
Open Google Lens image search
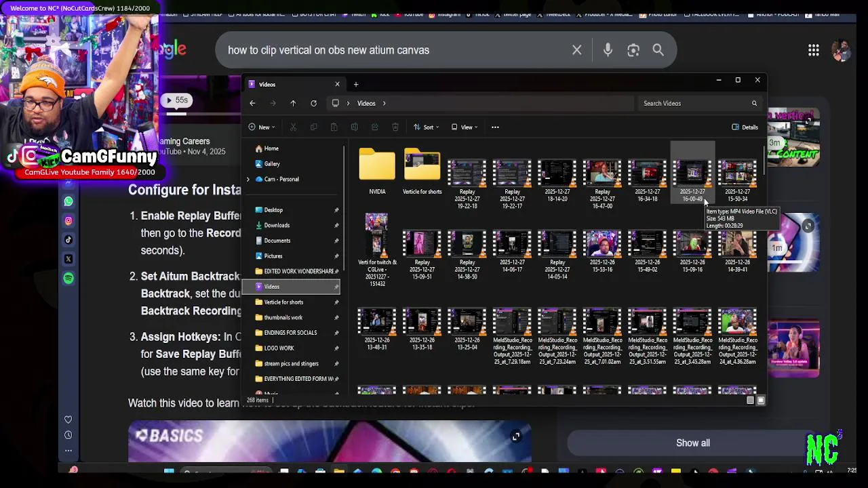633,50
